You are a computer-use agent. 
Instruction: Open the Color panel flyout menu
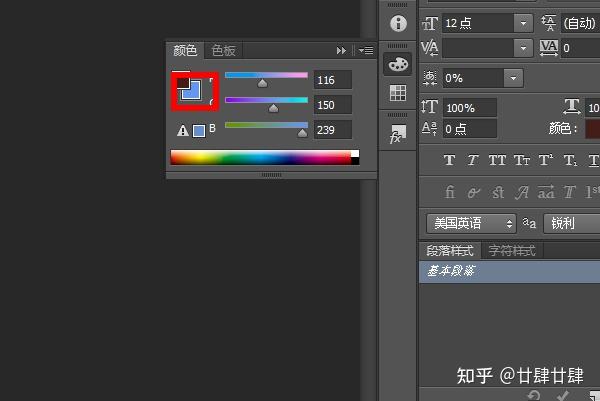(366, 50)
